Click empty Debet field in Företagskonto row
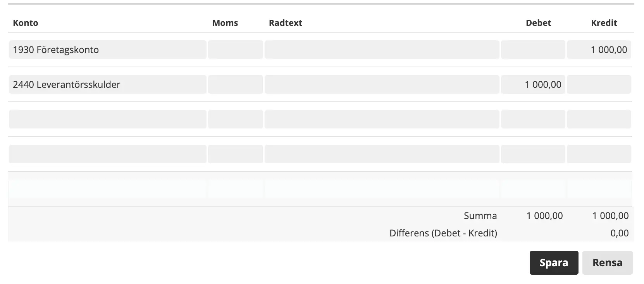 tap(533, 50)
